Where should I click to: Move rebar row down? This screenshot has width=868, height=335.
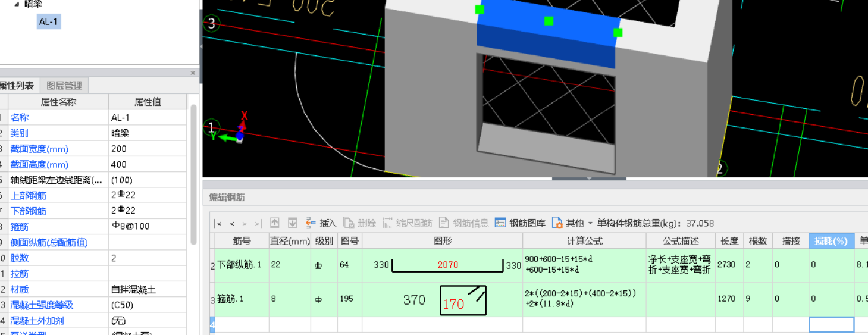tap(292, 223)
